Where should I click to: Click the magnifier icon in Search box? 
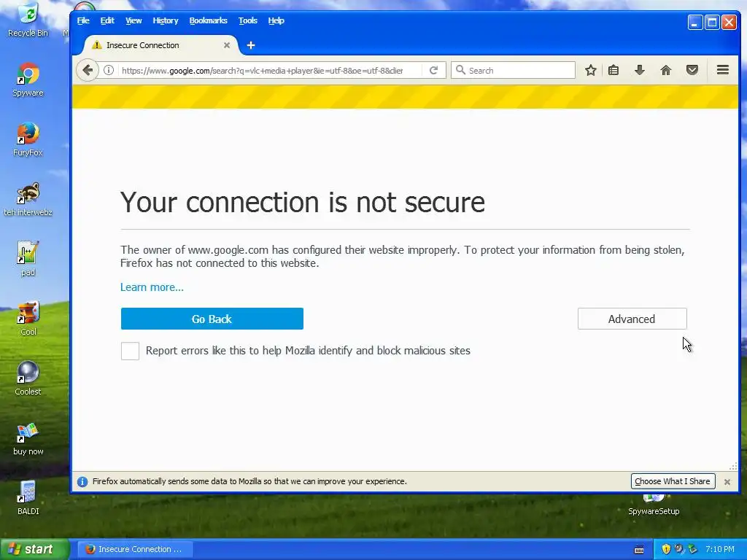pyautogui.click(x=460, y=70)
